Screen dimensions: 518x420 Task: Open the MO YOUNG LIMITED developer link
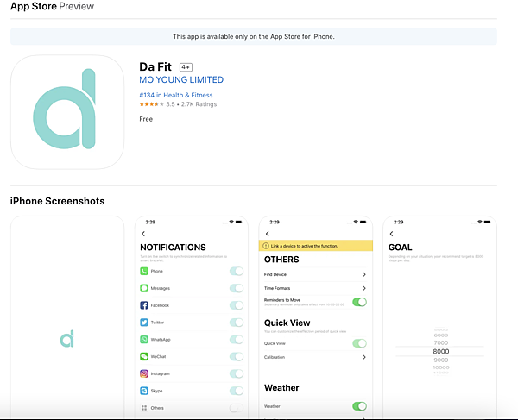(181, 80)
